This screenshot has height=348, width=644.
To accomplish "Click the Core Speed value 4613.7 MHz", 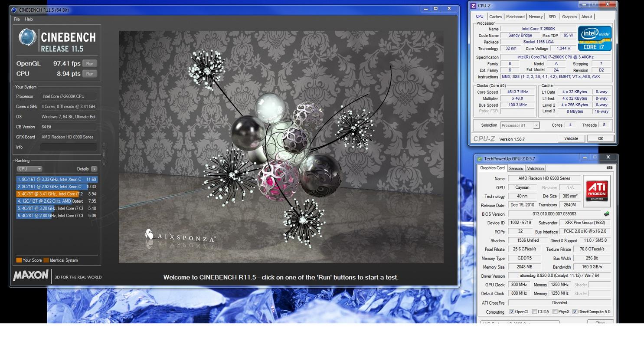I will click(517, 92).
